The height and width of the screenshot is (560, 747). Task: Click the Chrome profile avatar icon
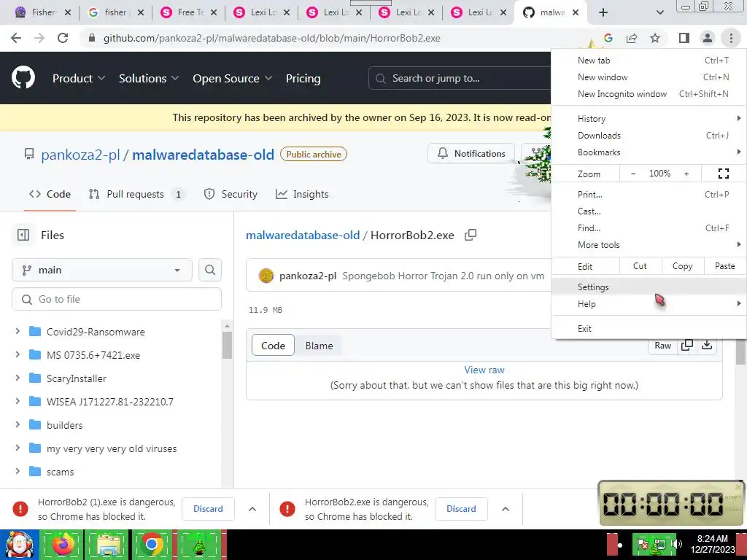[708, 38]
